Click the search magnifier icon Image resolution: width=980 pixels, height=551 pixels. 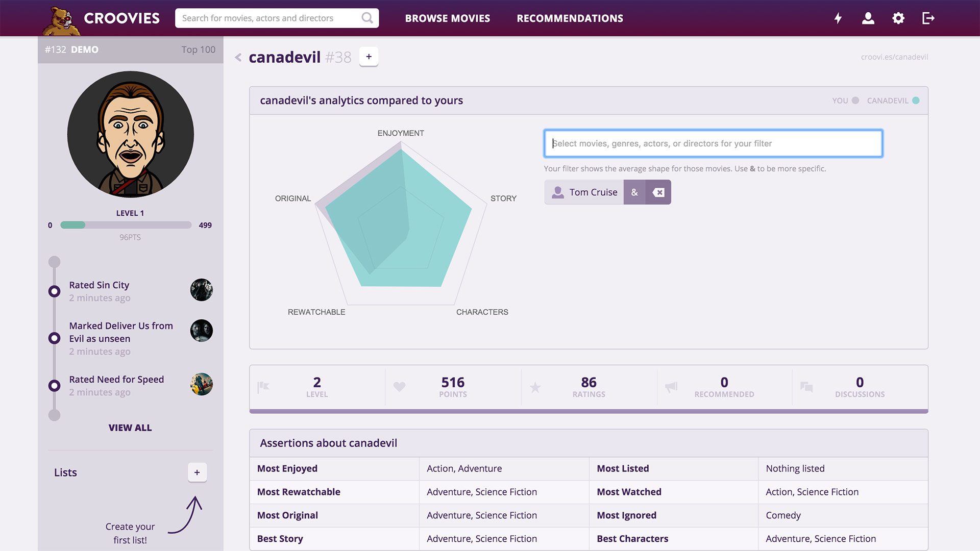(x=367, y=18)
